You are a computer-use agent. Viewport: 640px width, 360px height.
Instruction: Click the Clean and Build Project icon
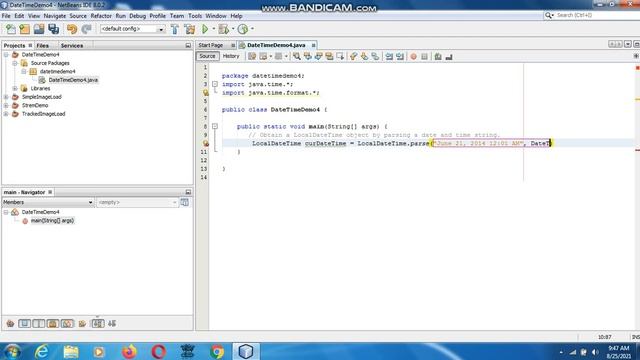click(x=190, y=29)
